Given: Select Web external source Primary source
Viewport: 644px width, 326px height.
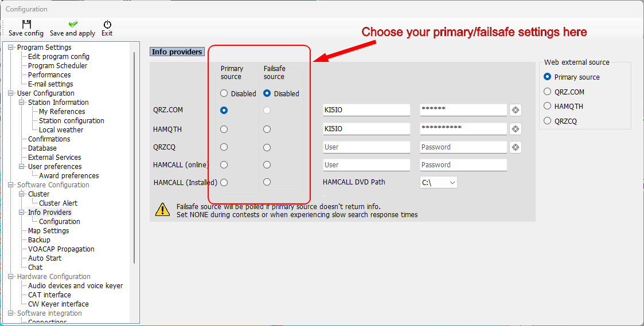Looking at the screenshot, I should (x=547, y=77).
